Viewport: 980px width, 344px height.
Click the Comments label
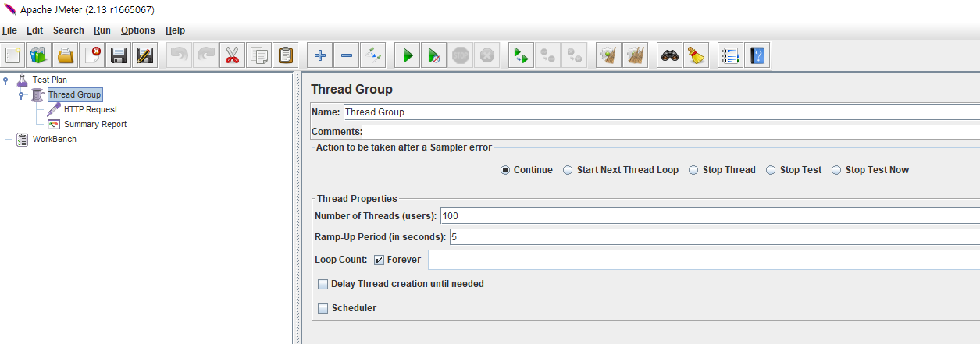(337, 132)
